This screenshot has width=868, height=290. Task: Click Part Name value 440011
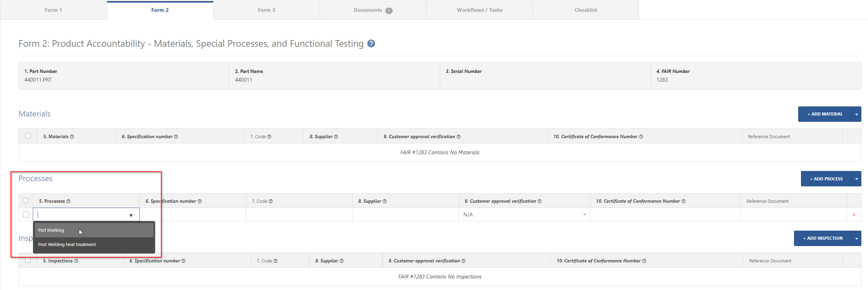(x=243, y=80)
